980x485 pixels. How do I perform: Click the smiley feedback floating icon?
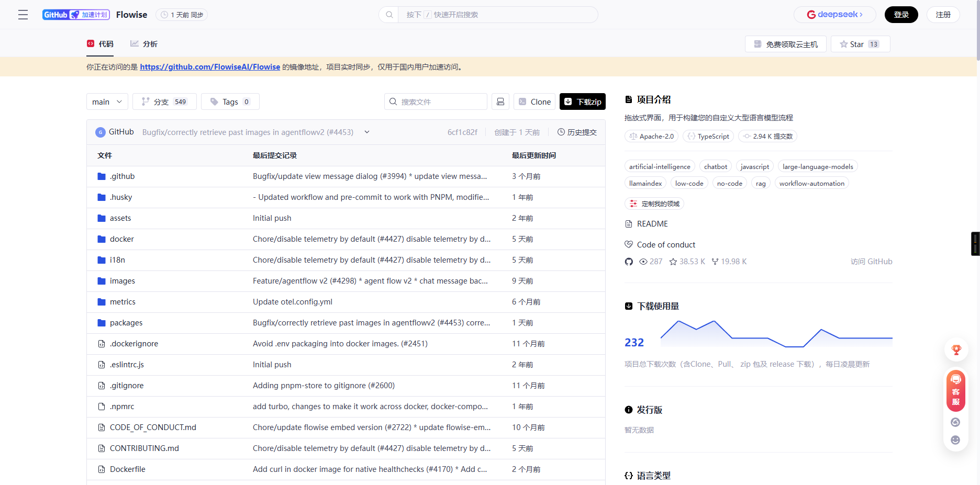click(955, 440)
